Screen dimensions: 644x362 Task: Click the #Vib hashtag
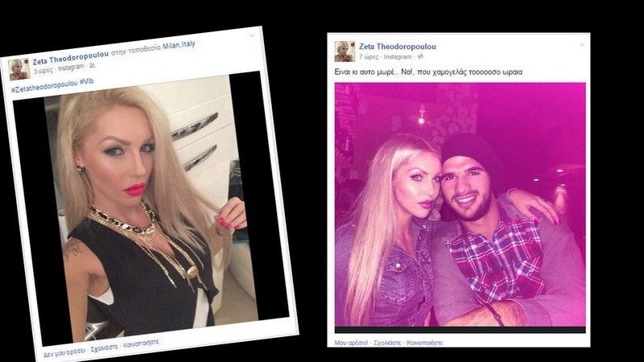87,81
